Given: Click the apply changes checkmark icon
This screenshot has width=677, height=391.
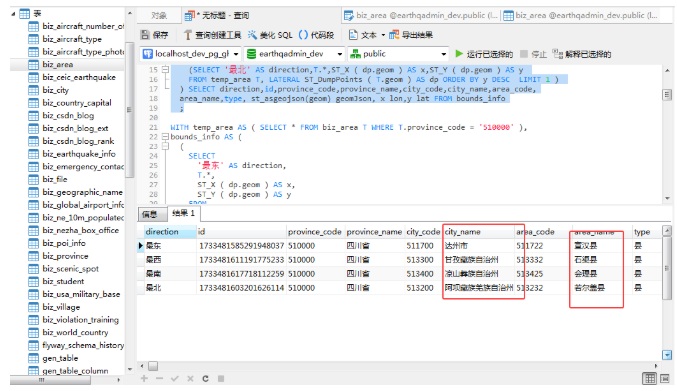Looking at the screenshot, I should pos(174,378).
